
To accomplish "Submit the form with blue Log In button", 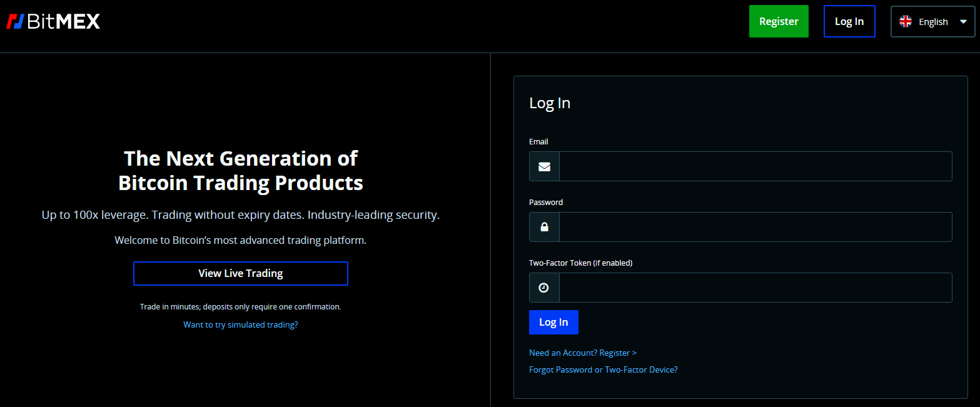I will pyautogui.click(x=553, y=322).
